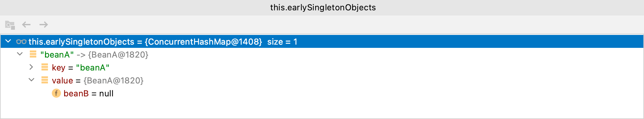This screenshot has height=119, width=644.
Task: Collapse the "beanA" -> BeanA@1820 entry
Action: 20,54
